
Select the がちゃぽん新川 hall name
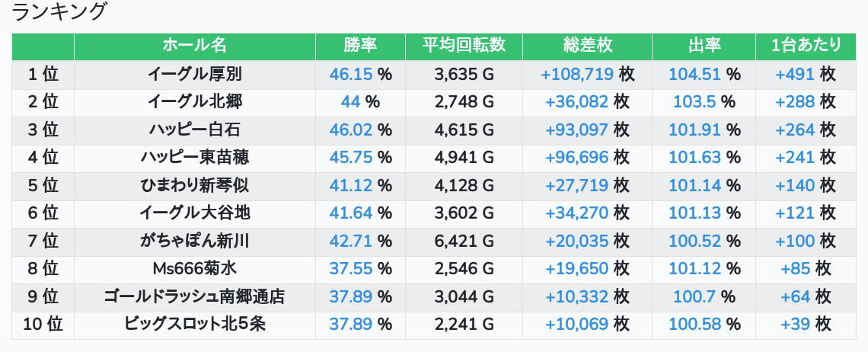click(x=195, y=241)
